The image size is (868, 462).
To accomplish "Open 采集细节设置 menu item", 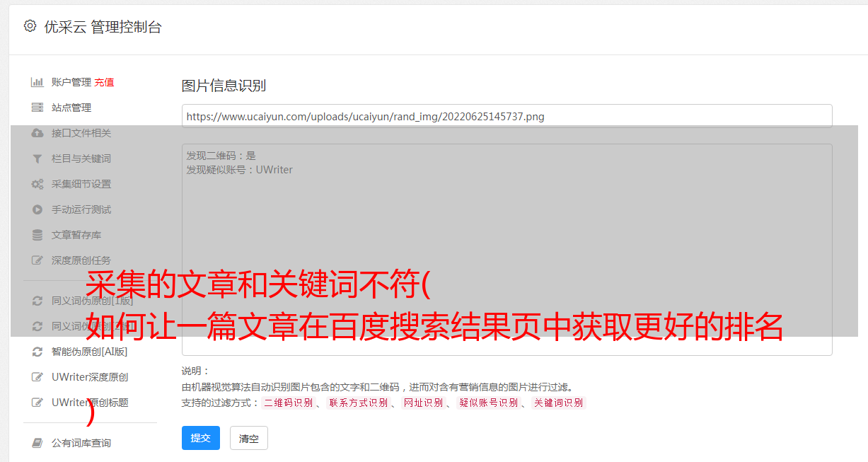I will click(x=81, y=184).
